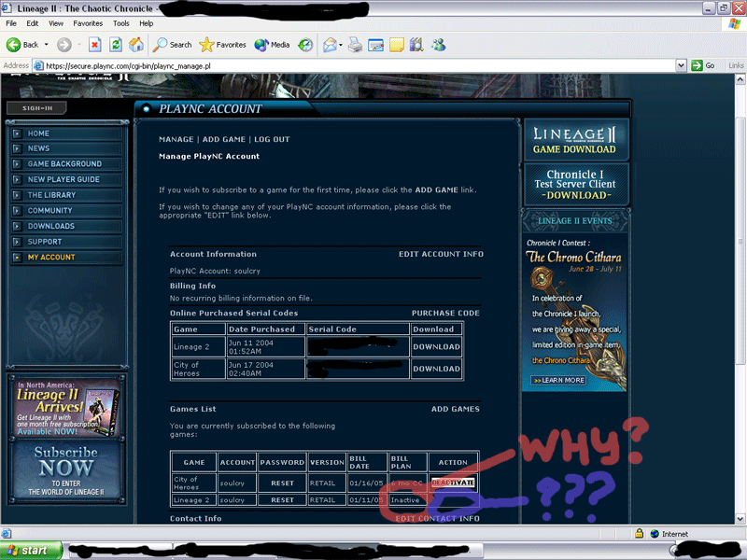Expand the Mail button dropdown arrow
The image size is (747, 560).
click(341, 45)
